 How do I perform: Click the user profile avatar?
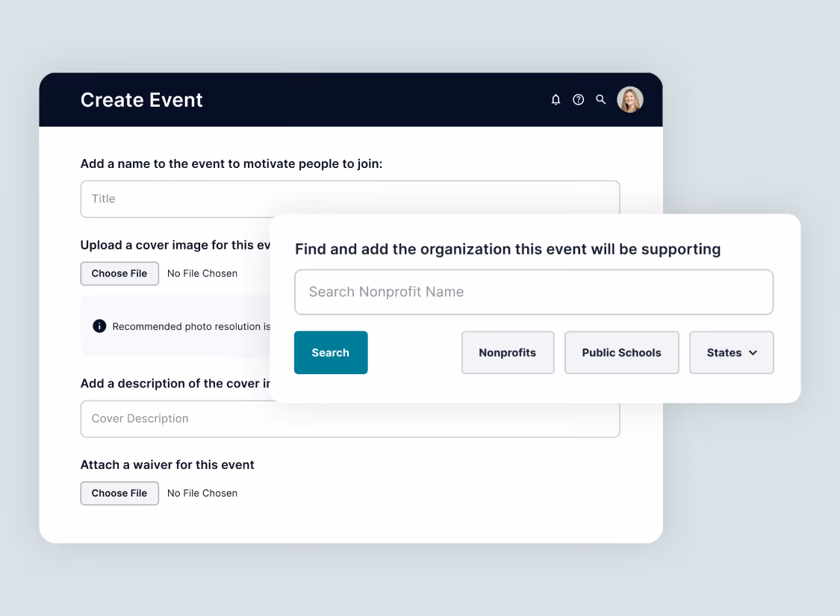[629, 99]
